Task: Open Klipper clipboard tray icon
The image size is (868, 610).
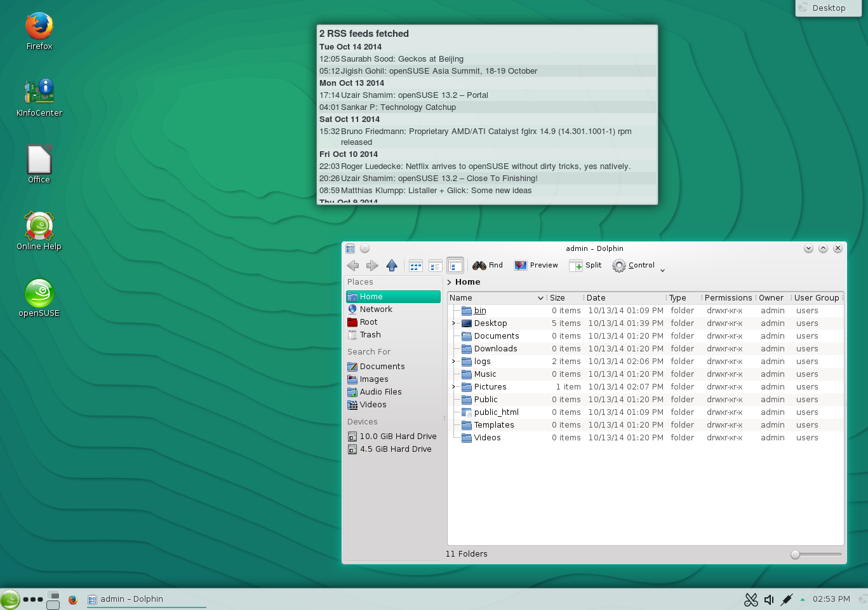Action: [751, 599]
